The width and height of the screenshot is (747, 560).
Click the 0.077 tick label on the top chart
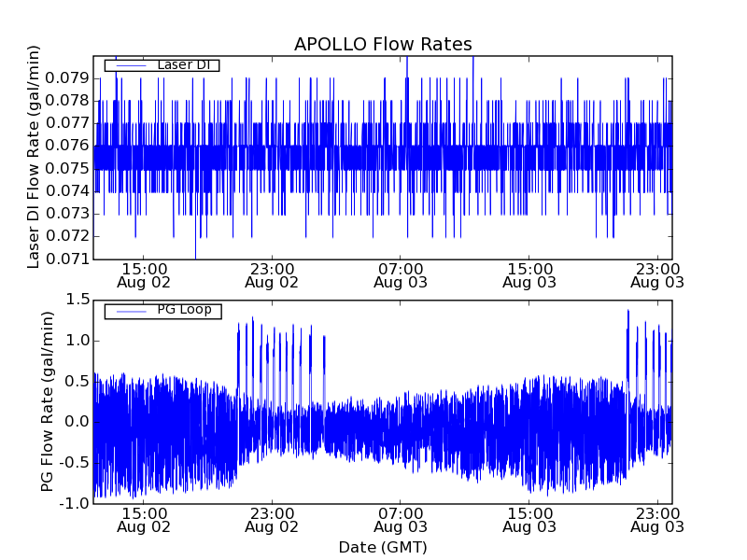67,123
